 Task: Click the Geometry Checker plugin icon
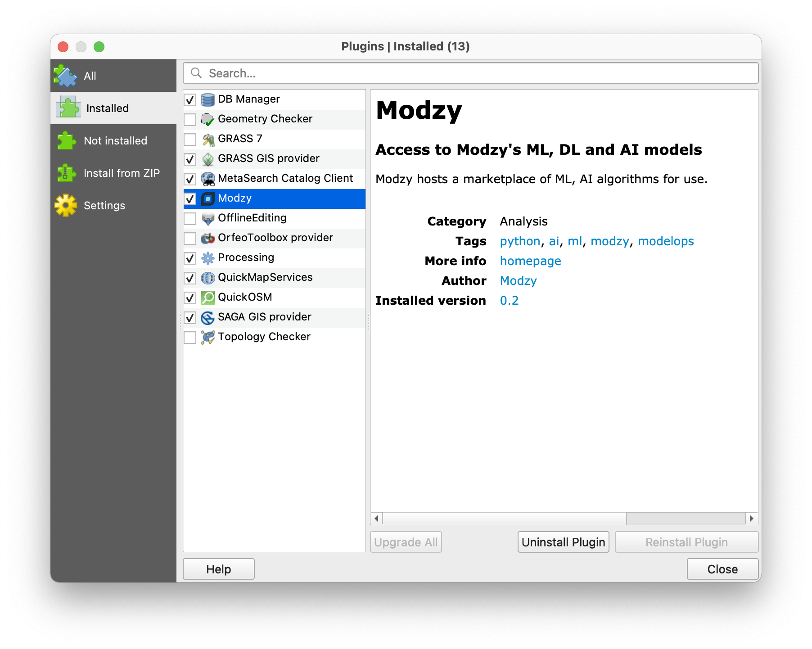click(x=208, y=119)
